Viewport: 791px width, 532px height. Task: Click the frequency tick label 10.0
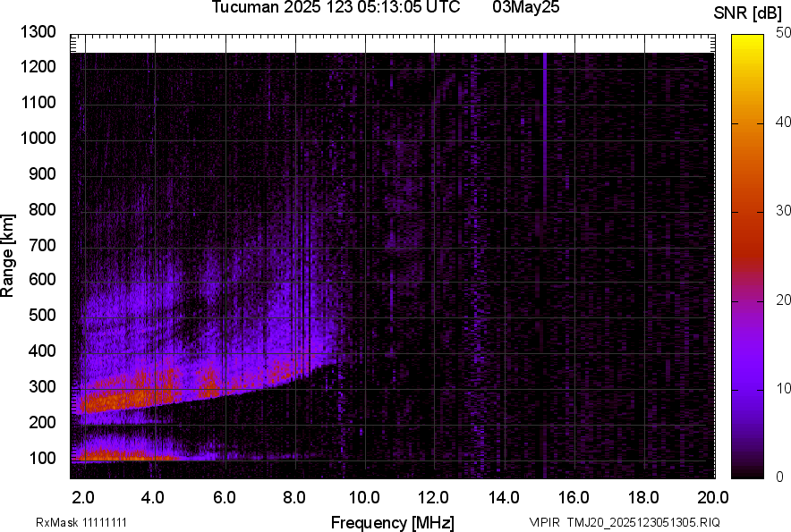(365, 498)
